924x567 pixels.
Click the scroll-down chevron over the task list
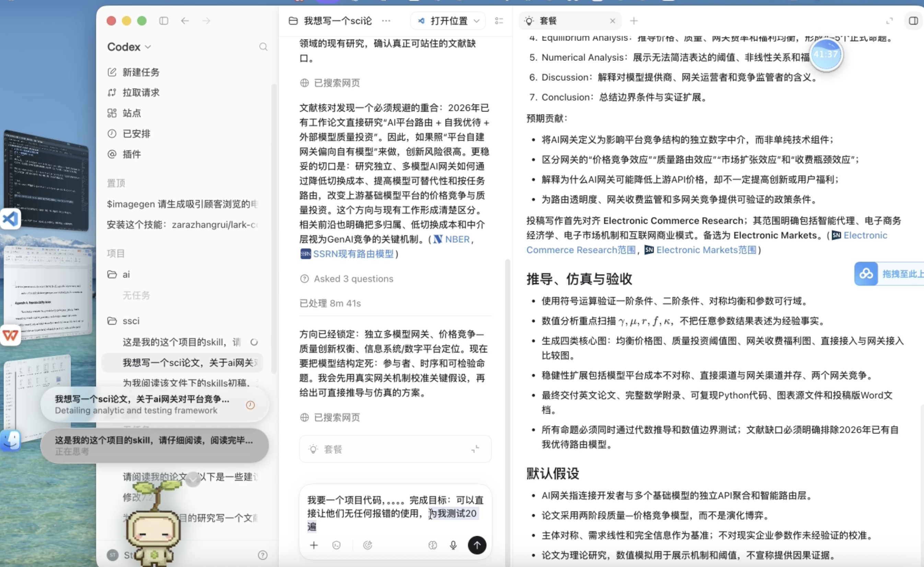tap(193, 479)
